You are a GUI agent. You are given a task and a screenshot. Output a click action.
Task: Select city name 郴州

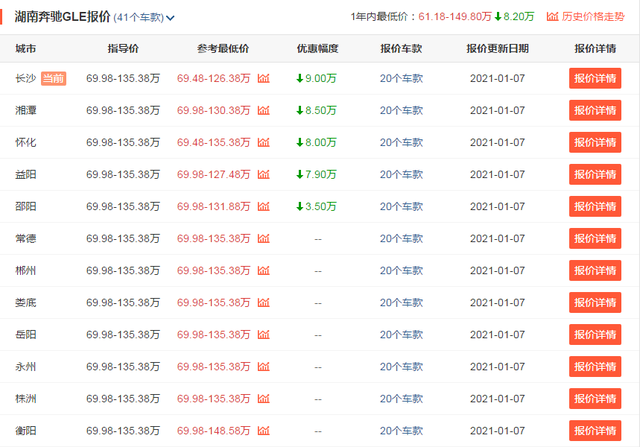[26, 270]
